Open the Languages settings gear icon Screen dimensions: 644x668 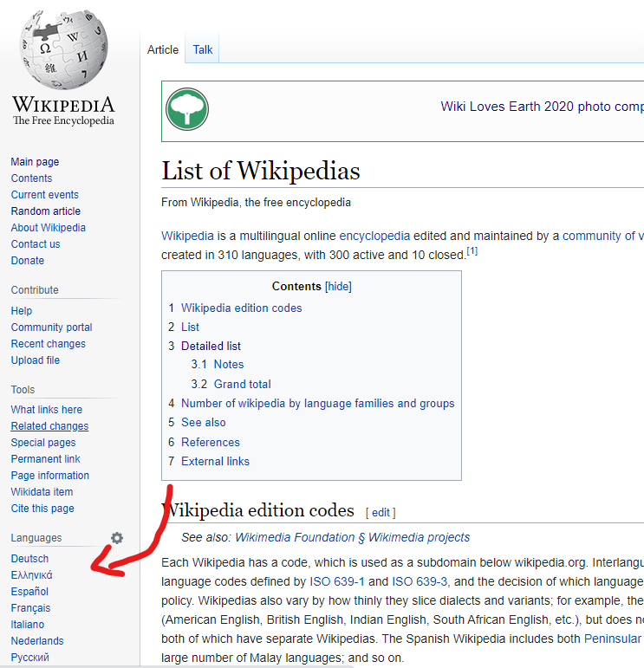click(x=117, y=538)
